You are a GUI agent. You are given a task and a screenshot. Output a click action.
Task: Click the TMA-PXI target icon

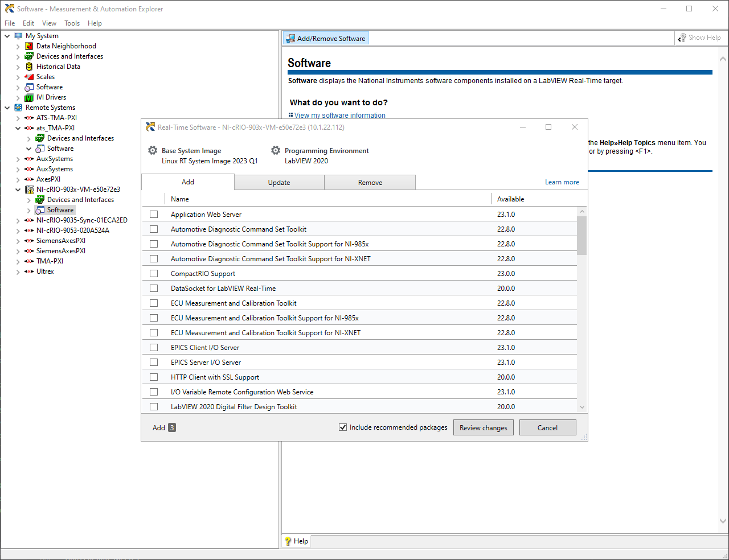point(29,261)
